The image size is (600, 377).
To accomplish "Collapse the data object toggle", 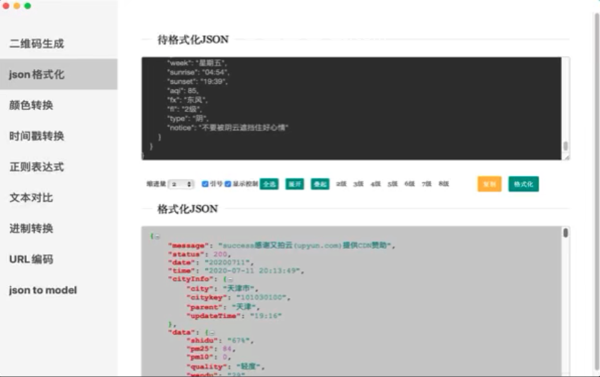I will 212,333.
